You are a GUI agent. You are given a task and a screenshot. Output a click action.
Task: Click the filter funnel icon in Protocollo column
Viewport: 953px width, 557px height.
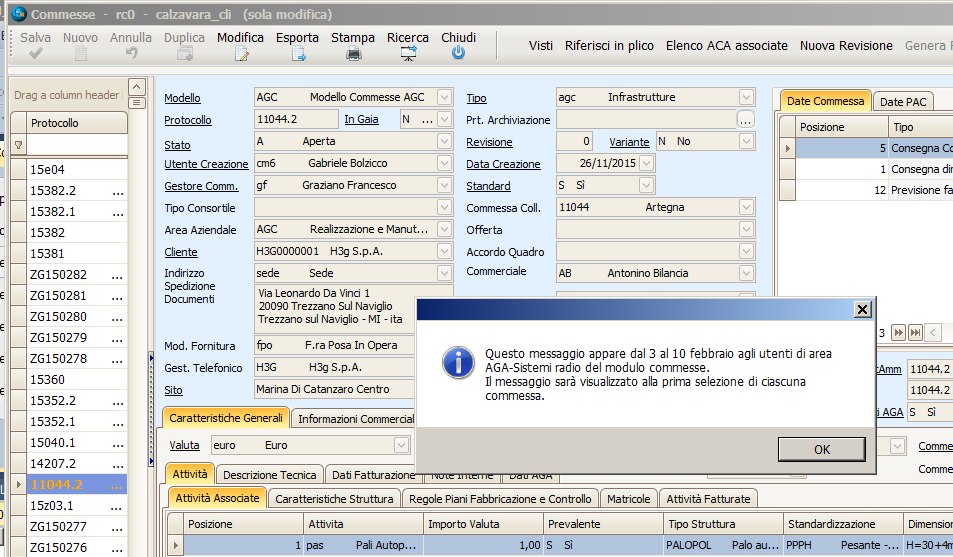tap(17, 146)
